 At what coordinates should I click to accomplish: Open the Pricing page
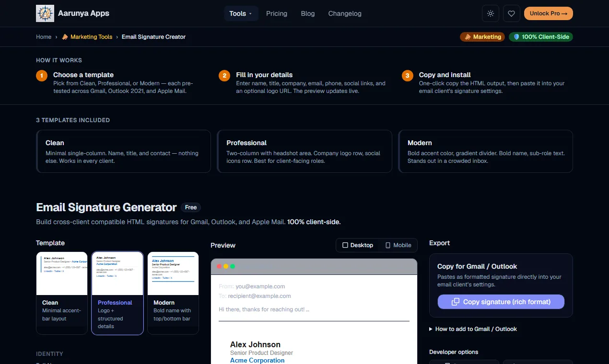(x=277, y=13)
